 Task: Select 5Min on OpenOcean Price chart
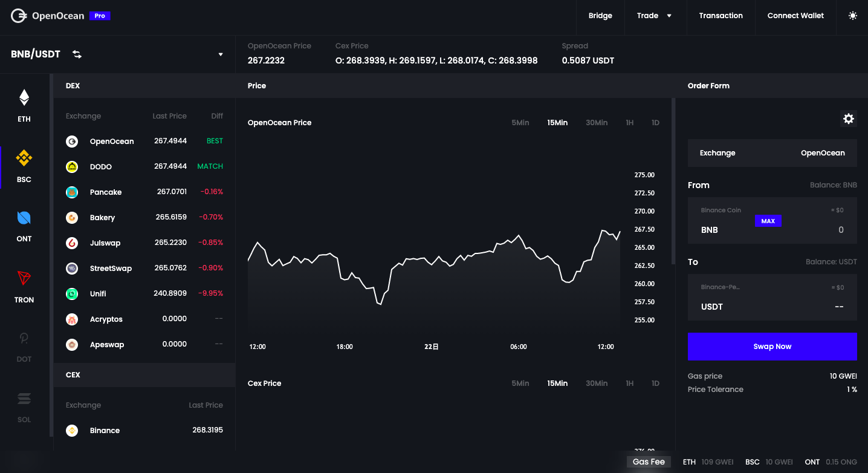click(520, 123)
